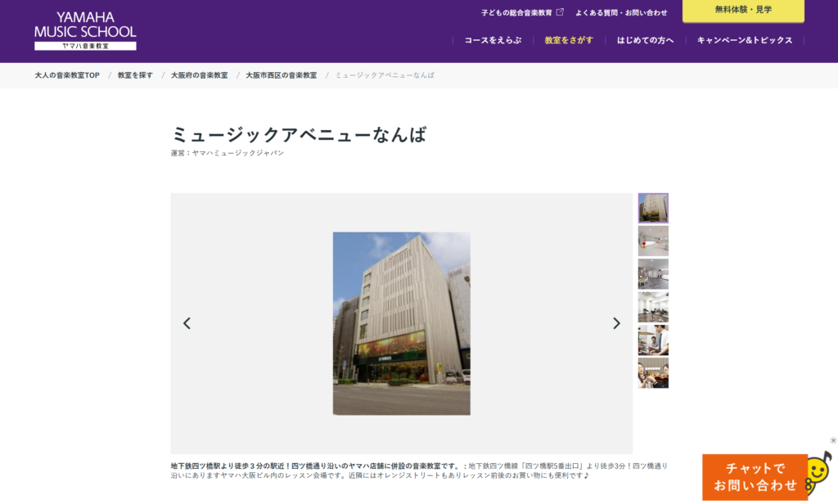Open よくある質問・お問い合わせ link
838x504 pixels.
(621, 12)
